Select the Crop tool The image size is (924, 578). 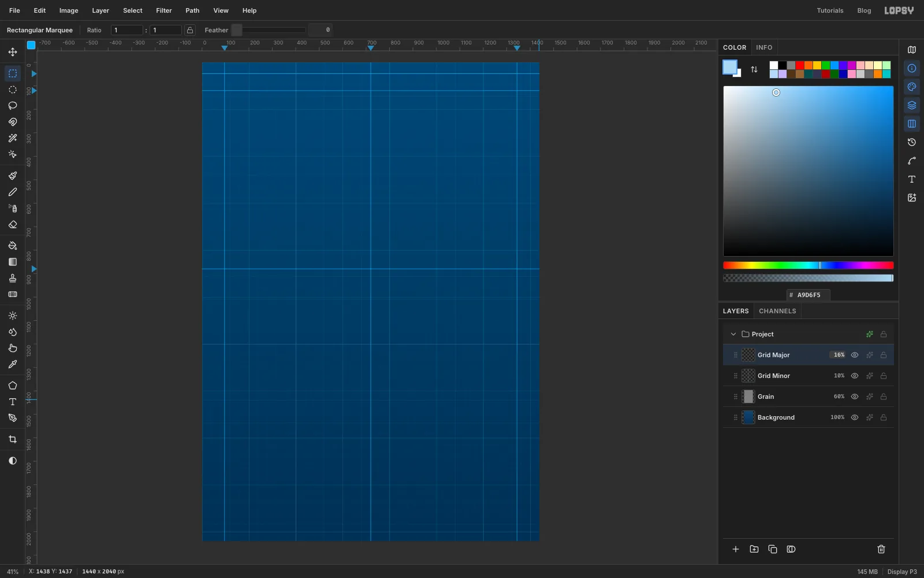[x=13, y=439]
